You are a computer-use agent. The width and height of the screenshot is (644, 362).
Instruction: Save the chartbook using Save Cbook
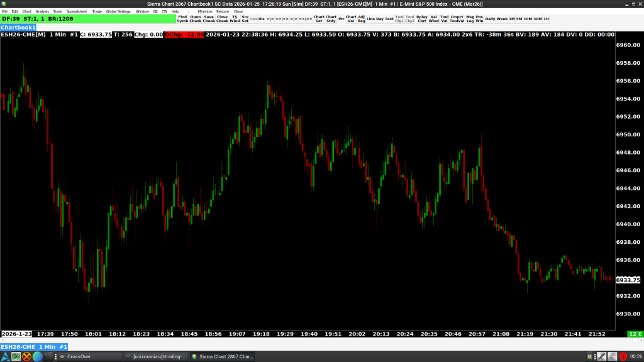[x=209, y=19]
